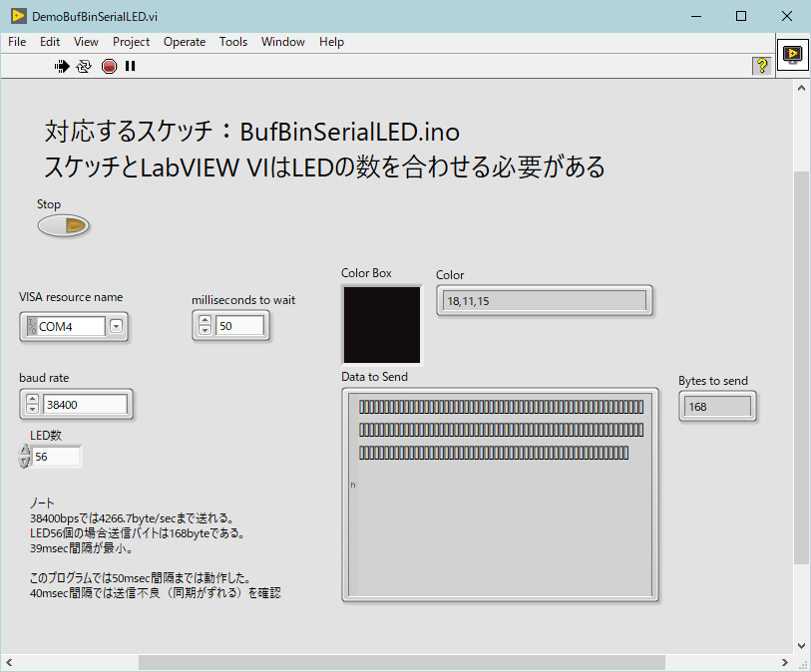Click the horizontal scrollbar thumb
The width and height of the screenshot is (811, 672).
coord(402,662)
